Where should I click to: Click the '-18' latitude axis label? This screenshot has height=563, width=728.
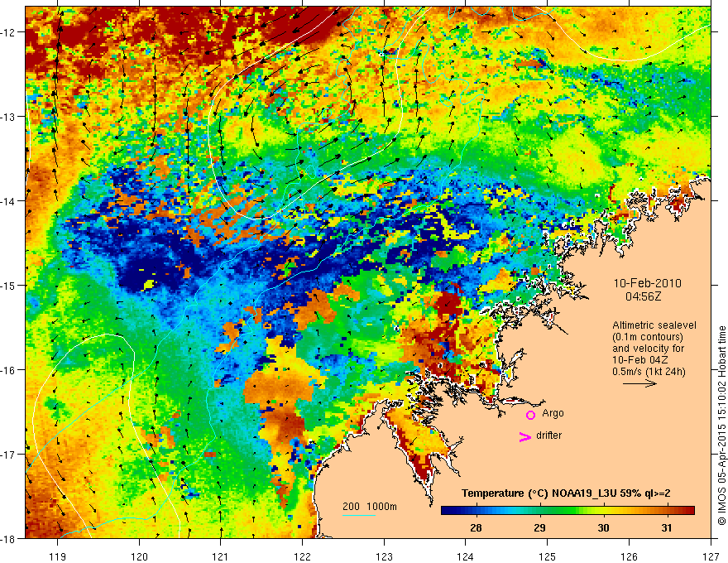point(9,538)
